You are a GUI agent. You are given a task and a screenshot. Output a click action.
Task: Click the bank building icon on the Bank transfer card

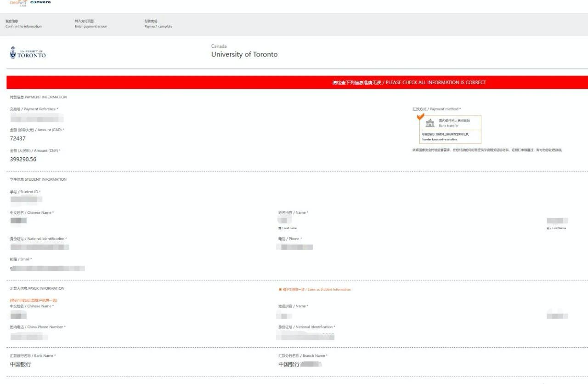430,123
